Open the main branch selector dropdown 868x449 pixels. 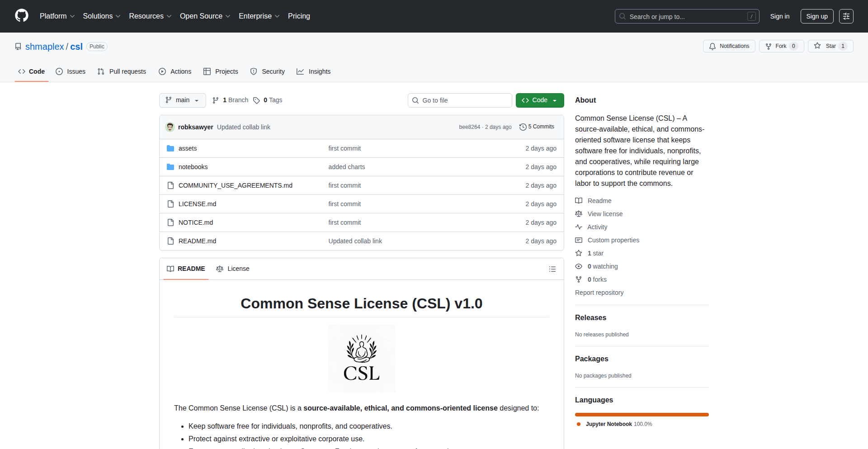coord(182,100)
